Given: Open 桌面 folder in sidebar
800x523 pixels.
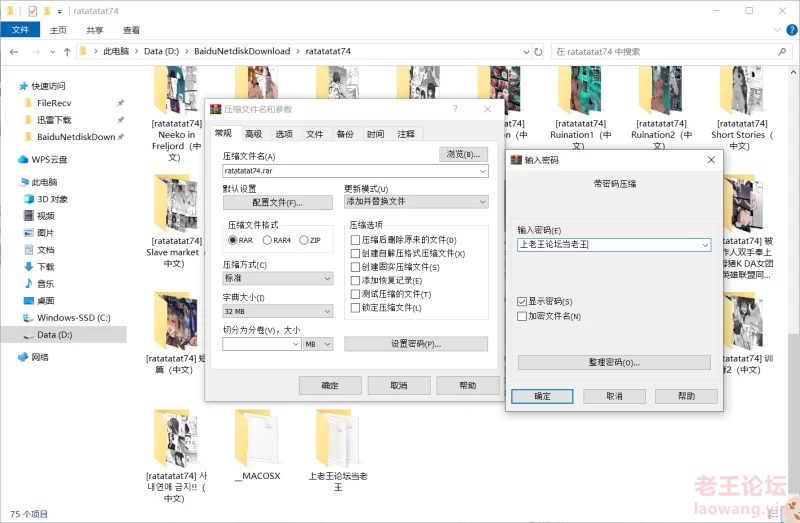Looking at the screenshot, I should pyautogui.click(x=45, y=301).
